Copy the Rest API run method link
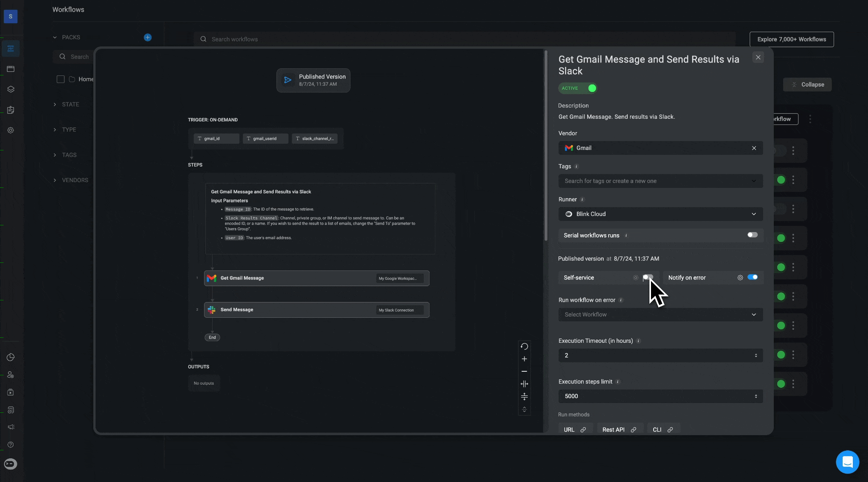Screen dimensions: 868x482 633,430
